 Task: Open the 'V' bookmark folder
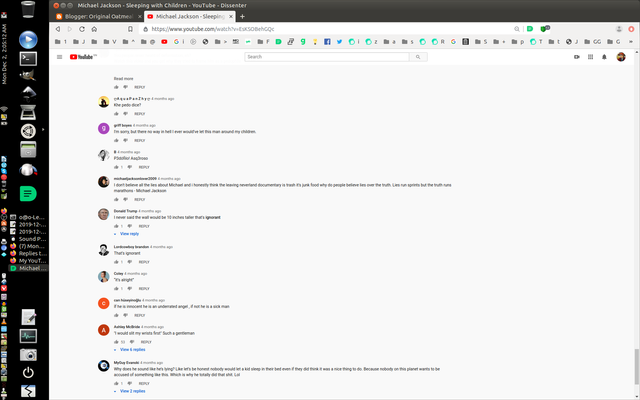(110, 42)
